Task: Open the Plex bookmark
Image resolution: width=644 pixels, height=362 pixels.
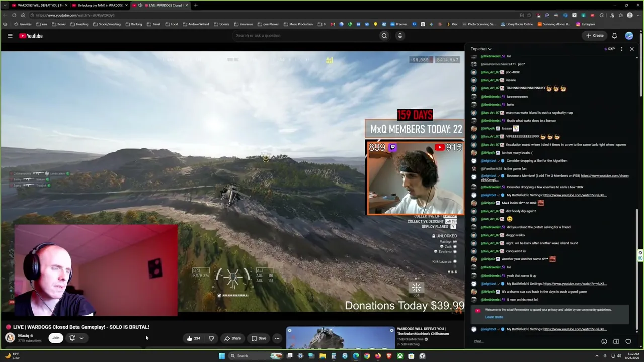Action: coord(452,24)
